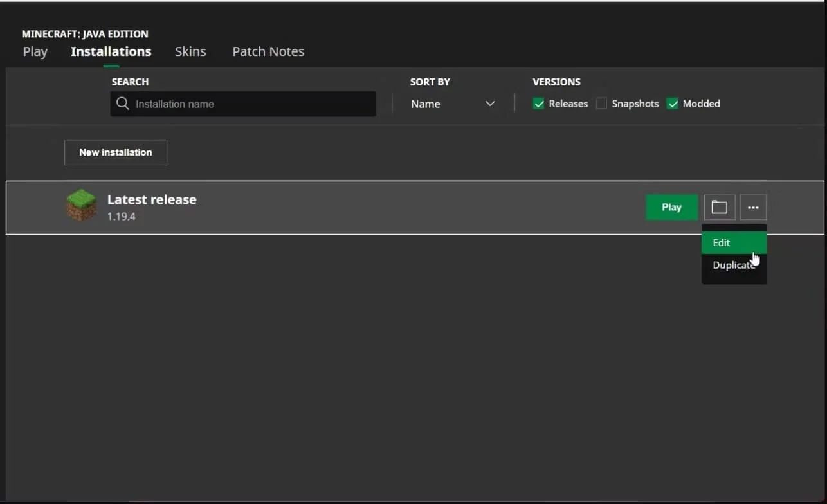Toggle the Releases checkbox
The image size is (827, 504).
click(x=539, y=104)
